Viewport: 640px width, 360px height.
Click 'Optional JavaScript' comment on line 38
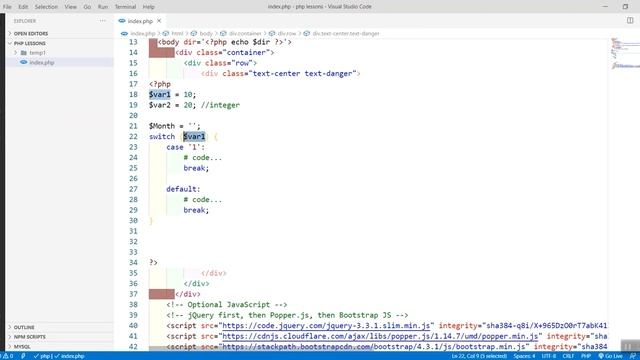click(x=229, y=304)
